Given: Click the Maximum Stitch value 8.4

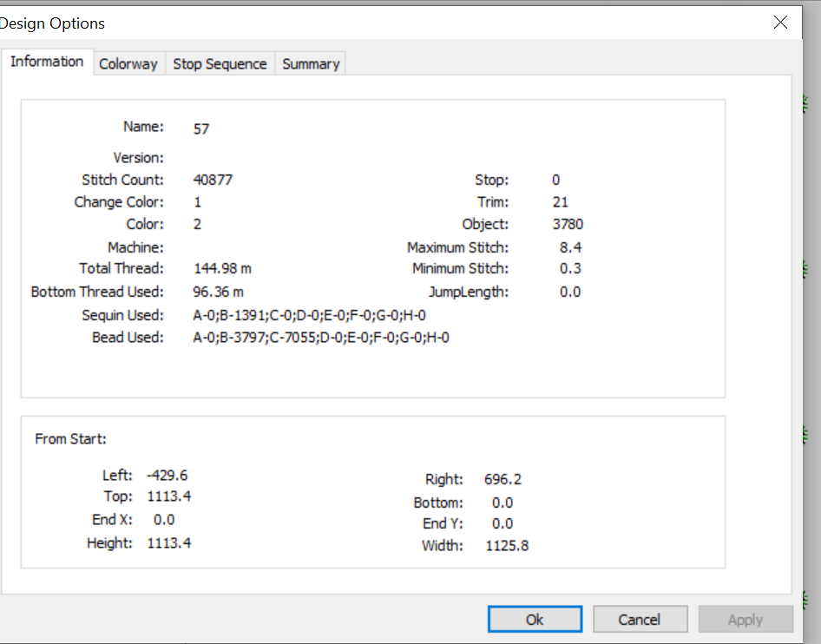Looking at the screenshot, I should pyautogui.click(x=570, y=247).
